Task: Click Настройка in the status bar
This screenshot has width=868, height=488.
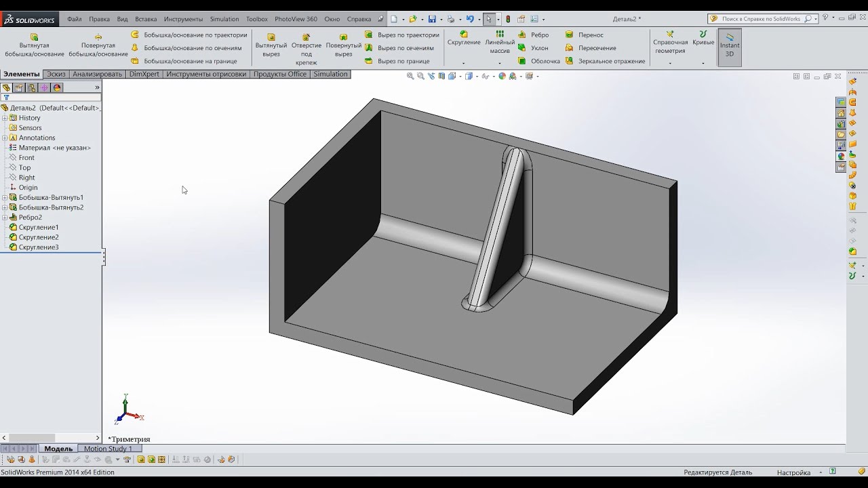Action: pos(793,472)
